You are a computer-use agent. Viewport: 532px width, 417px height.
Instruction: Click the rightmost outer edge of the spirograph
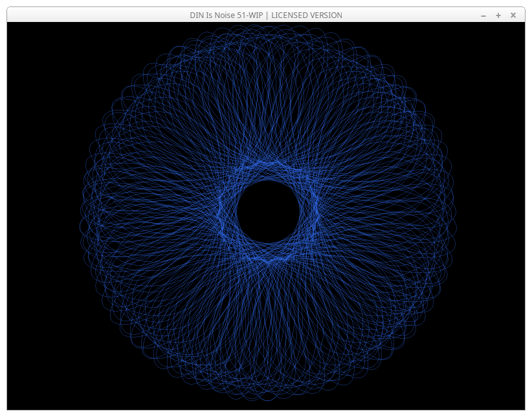pyautogui.click(x=456, y=213)
